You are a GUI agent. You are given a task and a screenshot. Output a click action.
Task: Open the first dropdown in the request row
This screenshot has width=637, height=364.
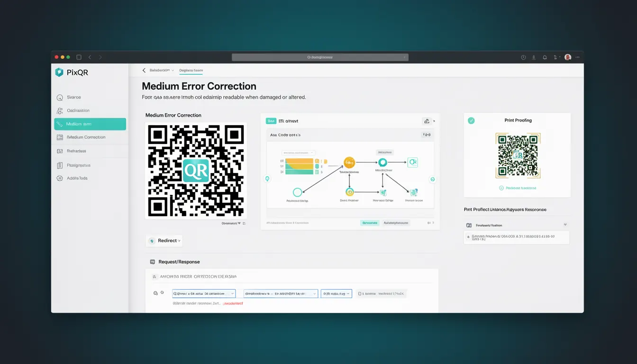click(x=204, y=294)
